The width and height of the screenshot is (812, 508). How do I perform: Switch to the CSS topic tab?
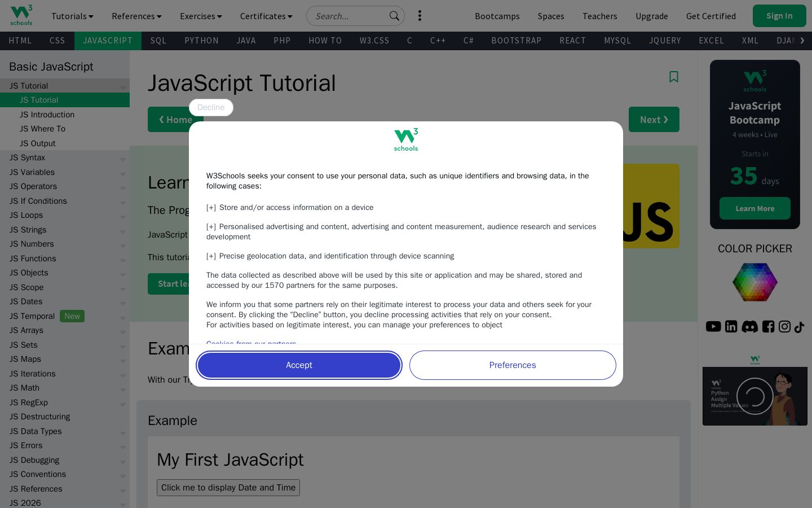(58, 41)
